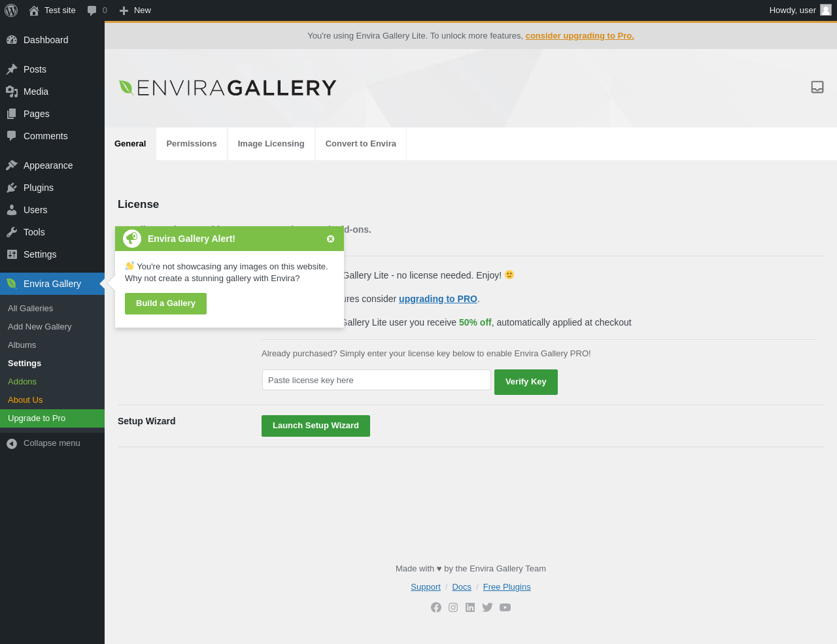Click the Dashboard gauge icon

coord(12,40)
